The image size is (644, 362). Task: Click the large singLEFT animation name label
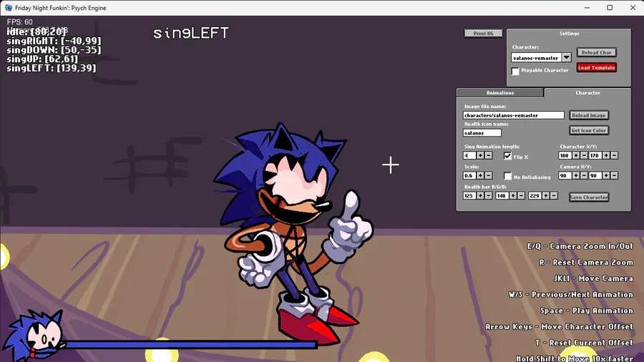tap(190, 33)
